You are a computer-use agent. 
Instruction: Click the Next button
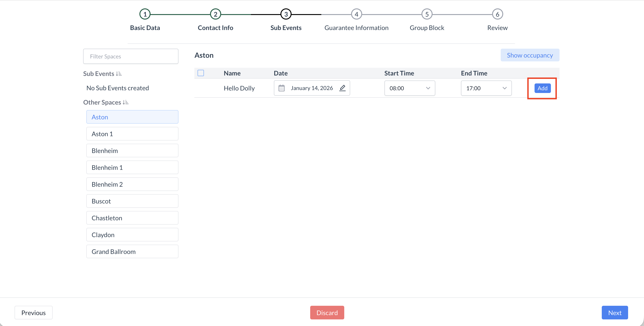pyautogui.click(x=614, y=313)
